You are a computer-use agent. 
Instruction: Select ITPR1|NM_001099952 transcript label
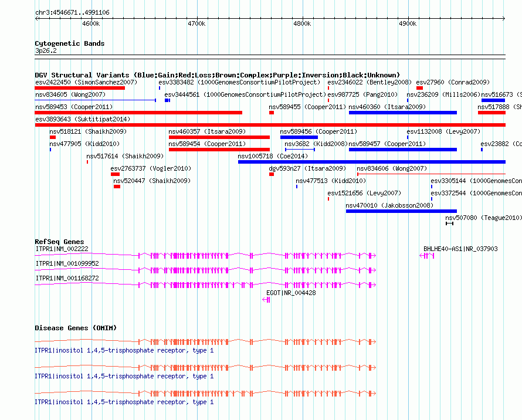(x=67, y=263)
